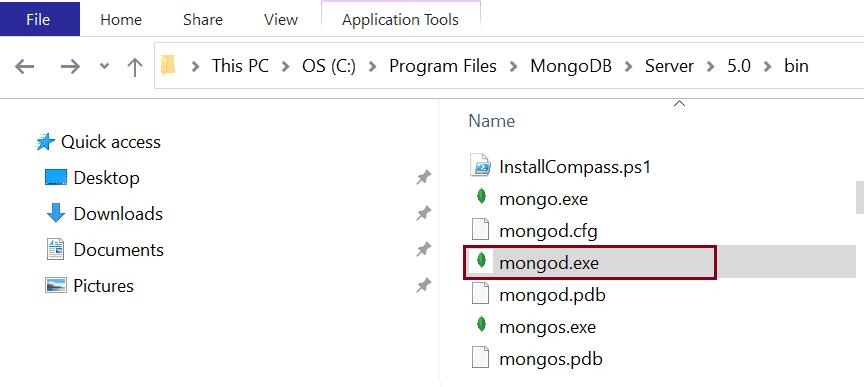
Task: Click the Downloads arrow icon
Action: pyautogui.click(x=56, y=213)
